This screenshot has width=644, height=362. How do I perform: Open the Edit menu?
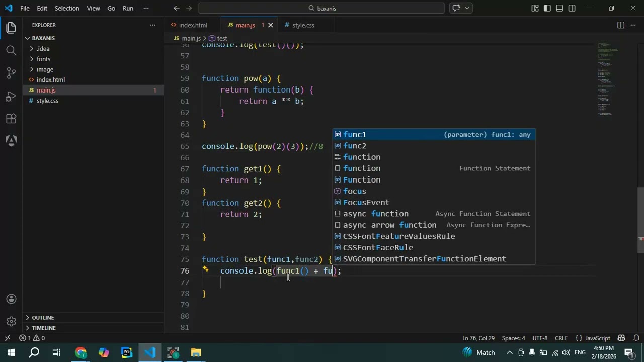(42, 8)
